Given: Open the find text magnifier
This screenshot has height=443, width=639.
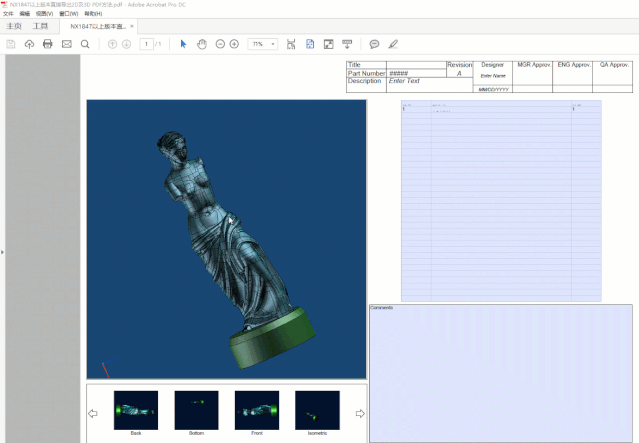Looking at the screenshot, I should (x=85, y=44).
